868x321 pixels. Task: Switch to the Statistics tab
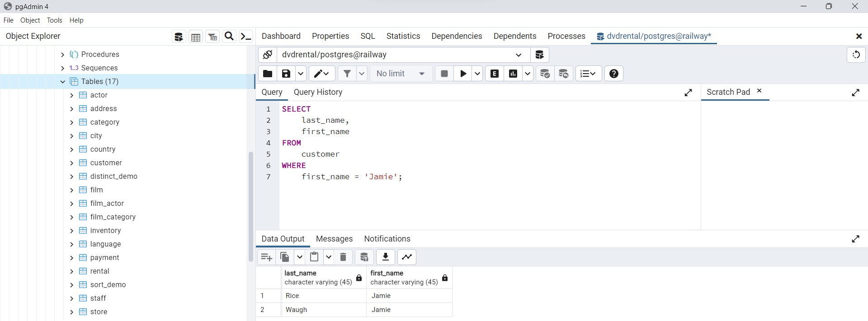[403, 36]
